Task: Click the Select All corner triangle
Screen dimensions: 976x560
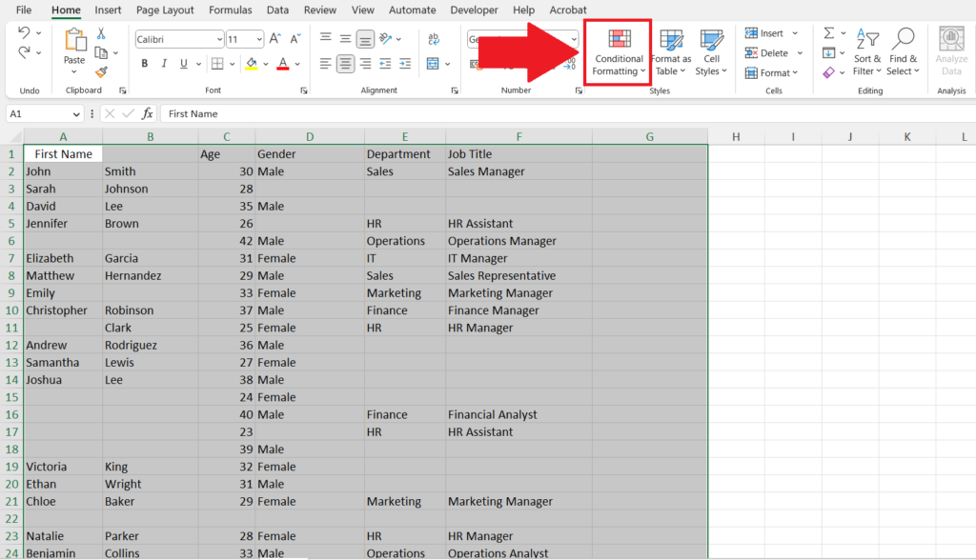Action: (15, 137)
